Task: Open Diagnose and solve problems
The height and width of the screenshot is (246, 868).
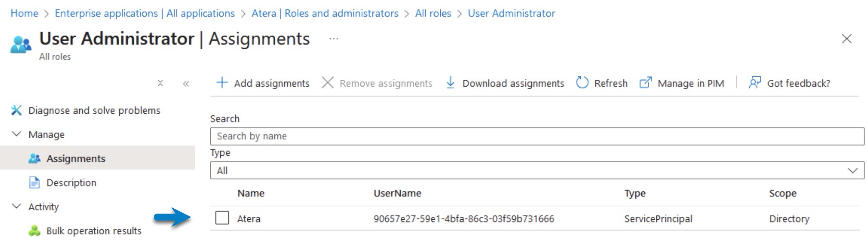Action: tap(94, 110)
